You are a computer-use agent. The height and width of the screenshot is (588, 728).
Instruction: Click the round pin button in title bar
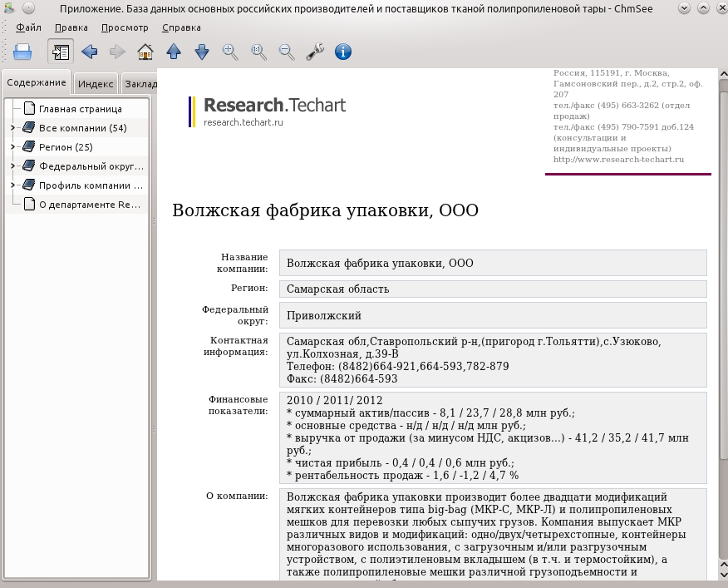[28, 8]
